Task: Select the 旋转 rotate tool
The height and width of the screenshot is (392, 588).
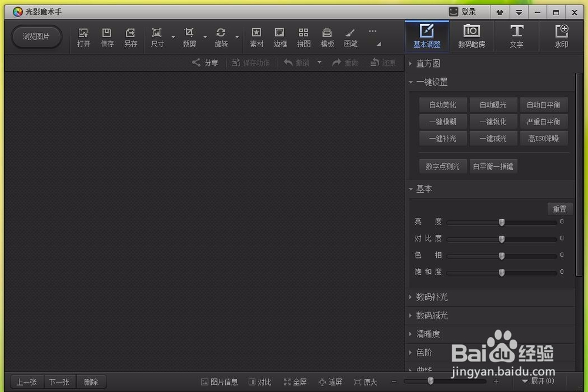Action: tap(221, 38)
